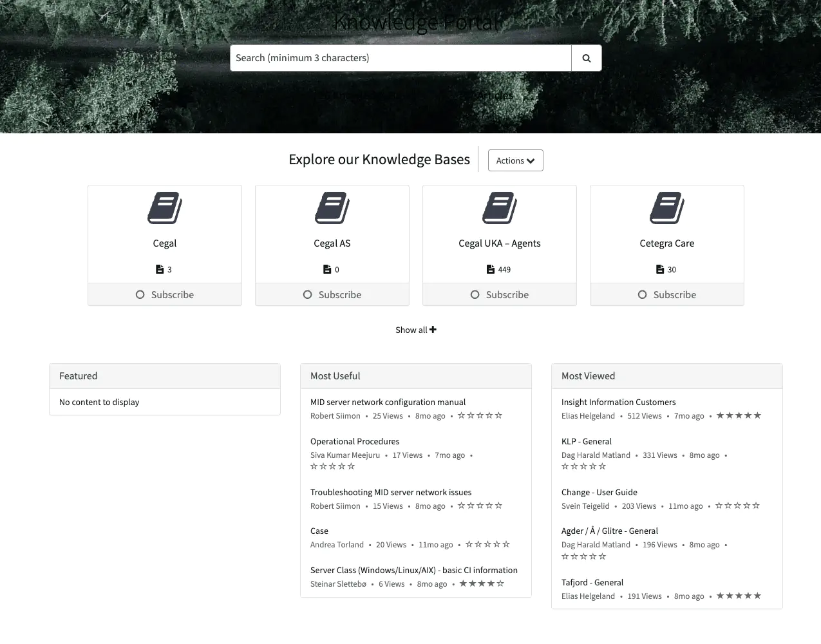Click the search magnifier button

[x=586, y=58]
